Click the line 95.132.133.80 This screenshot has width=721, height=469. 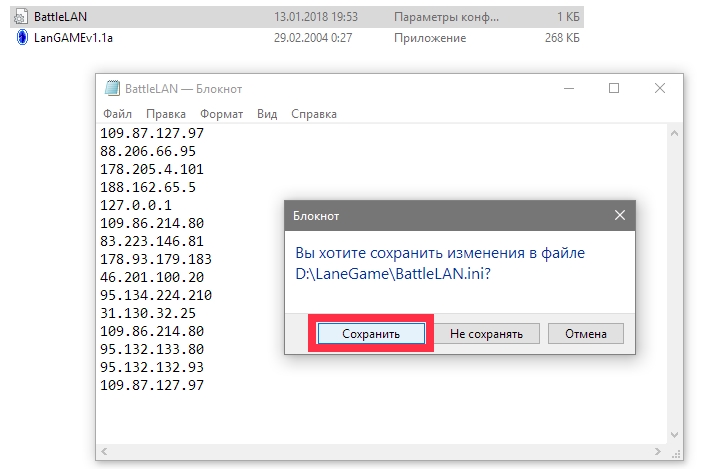tap(152, 349)
